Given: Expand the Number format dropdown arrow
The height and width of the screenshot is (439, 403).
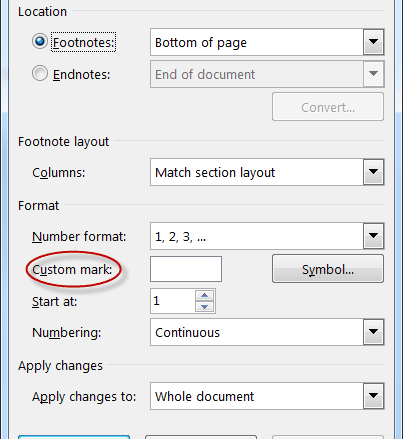Looking at the screenshot, I should (373, 236).
